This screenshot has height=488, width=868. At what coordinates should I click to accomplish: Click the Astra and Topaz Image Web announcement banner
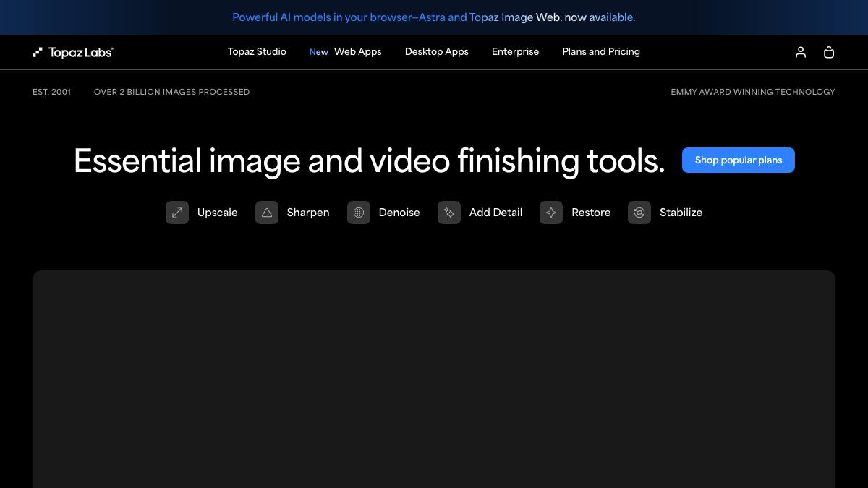pos(434,17)
